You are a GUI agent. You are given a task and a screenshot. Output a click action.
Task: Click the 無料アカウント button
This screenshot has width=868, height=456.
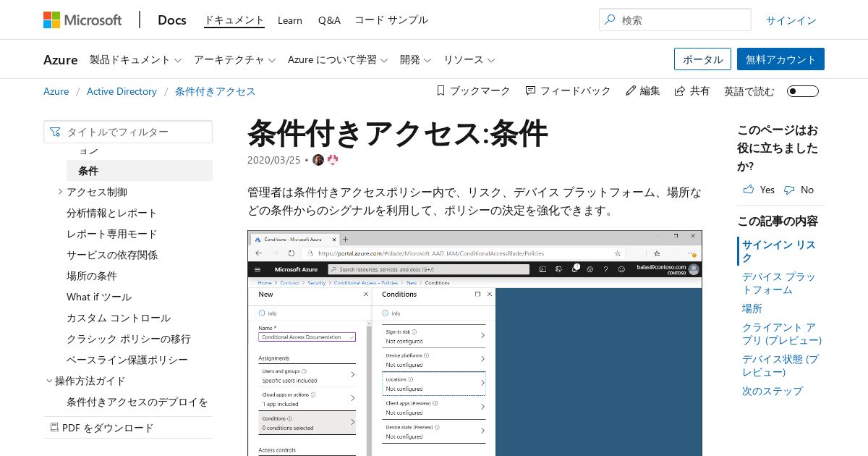(780, 59)
